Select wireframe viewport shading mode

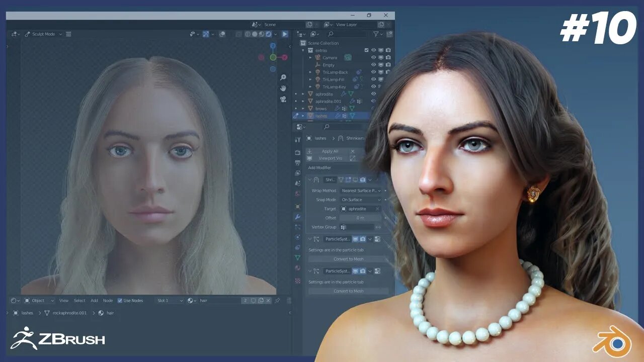248,34
